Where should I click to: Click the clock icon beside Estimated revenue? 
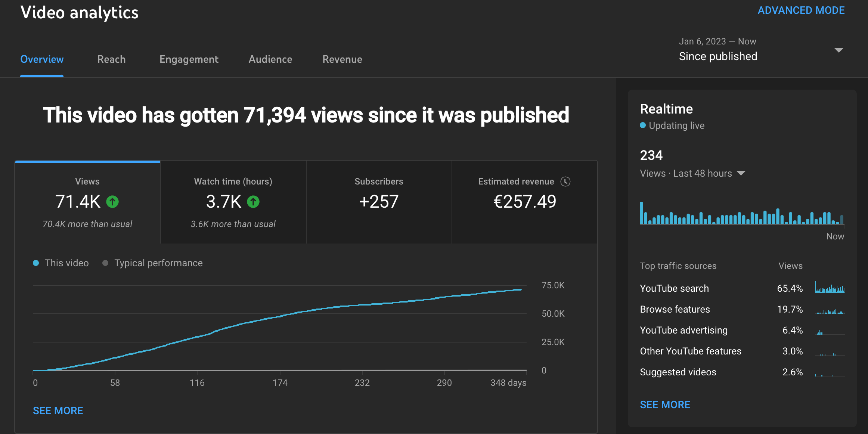click(x=565, y=182)
